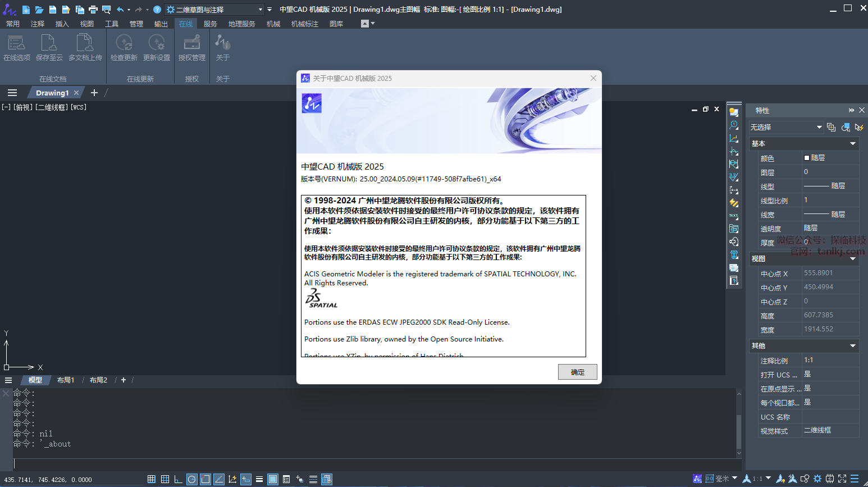
Task: Click the Open folder icon in the quick access toolbar
Action: (x=39, y=10)
